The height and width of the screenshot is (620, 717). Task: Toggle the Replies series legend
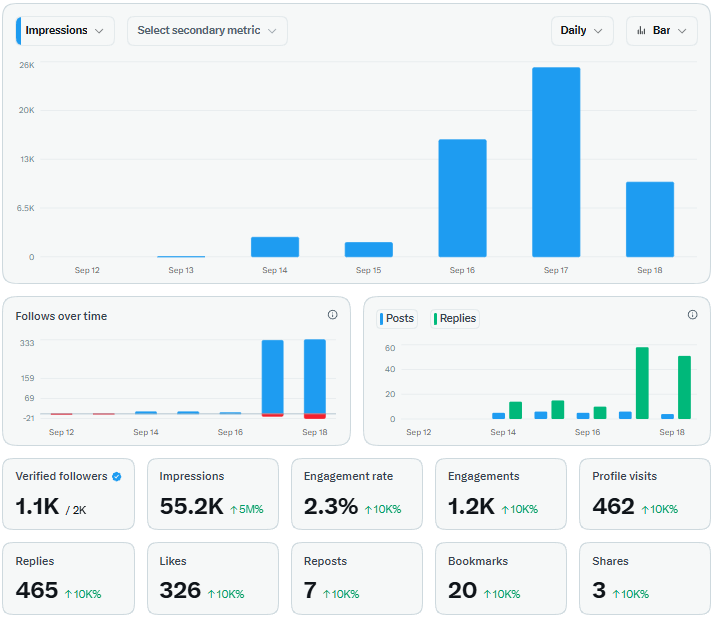[x=455, y=318]
